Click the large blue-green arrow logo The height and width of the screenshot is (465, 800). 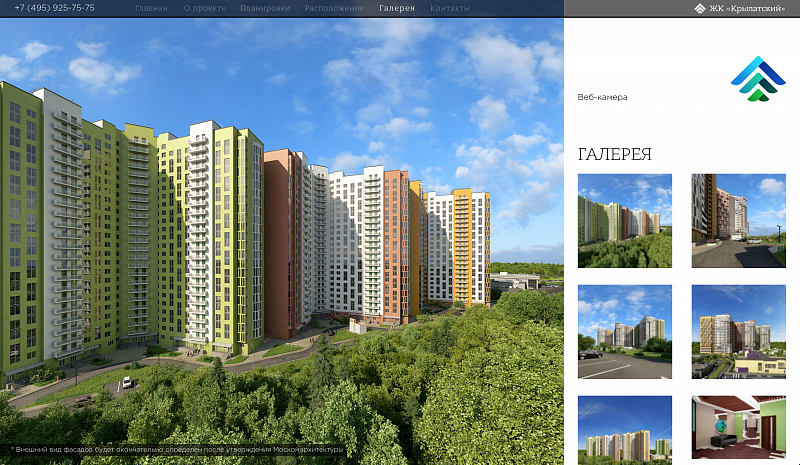758,79
